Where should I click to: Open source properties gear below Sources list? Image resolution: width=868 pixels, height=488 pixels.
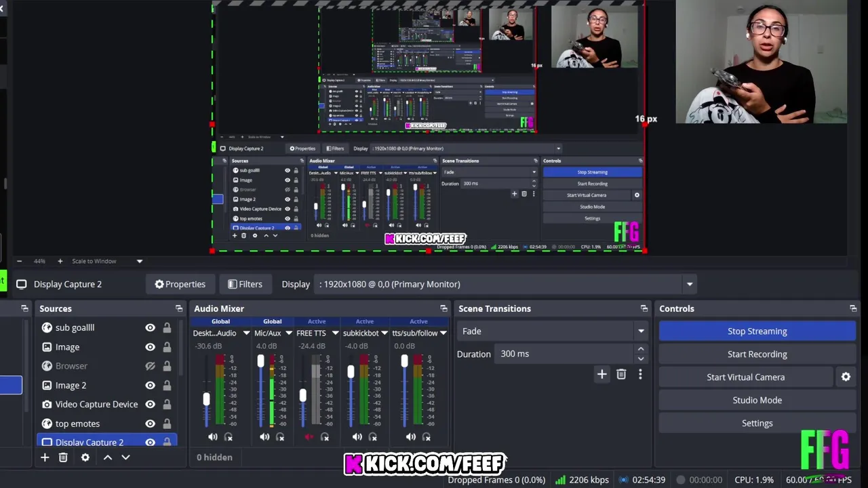[85, 457]
